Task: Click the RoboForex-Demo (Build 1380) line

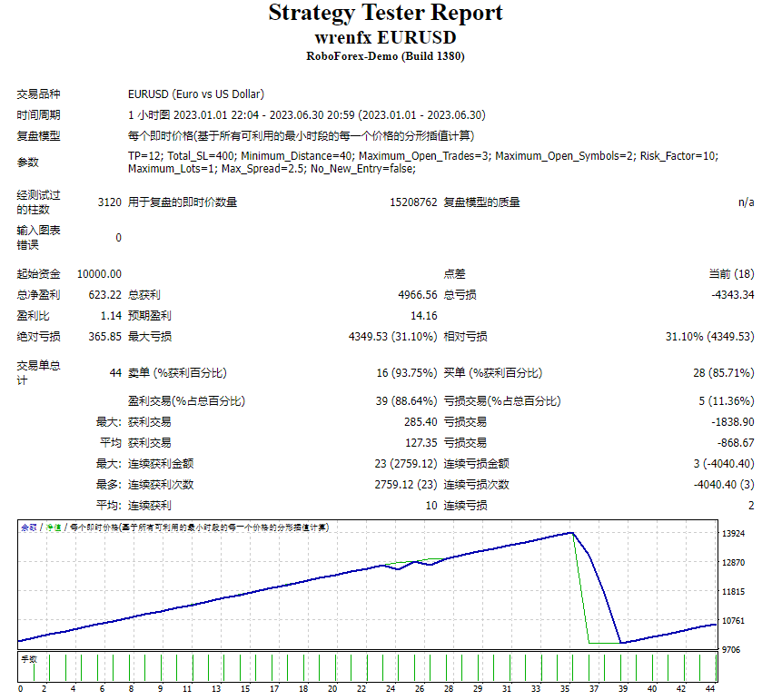Action: click(385, 56)
